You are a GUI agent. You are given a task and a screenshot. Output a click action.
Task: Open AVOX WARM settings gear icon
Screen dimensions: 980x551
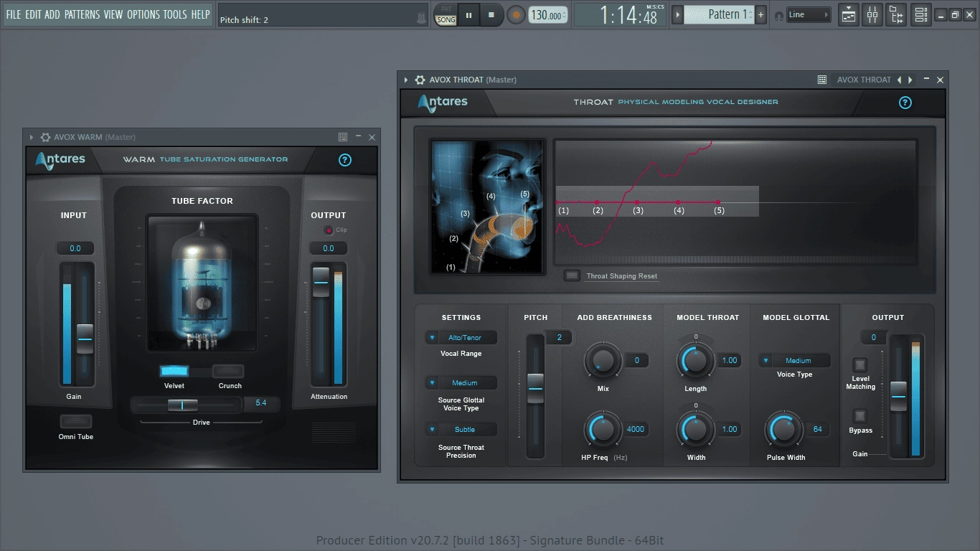[45, 137]
